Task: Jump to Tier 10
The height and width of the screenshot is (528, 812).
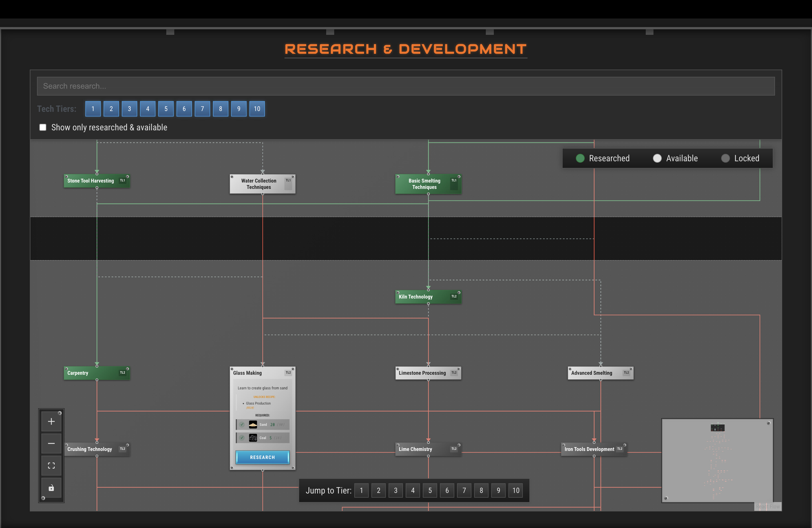Action: (x=516, y=490)
